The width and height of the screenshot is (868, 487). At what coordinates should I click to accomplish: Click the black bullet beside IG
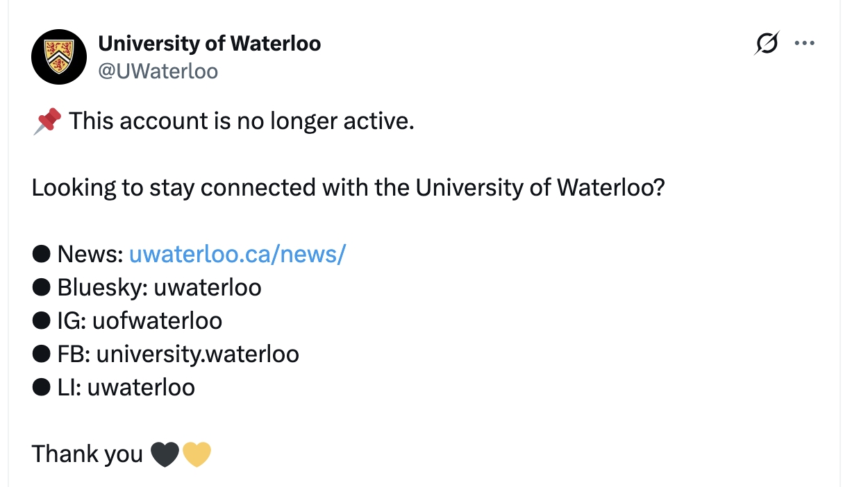point(42,321)
